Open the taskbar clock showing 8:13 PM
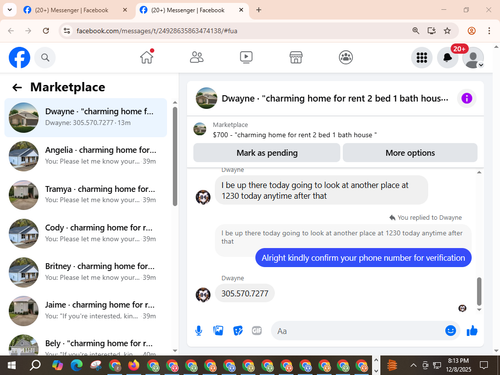Screen dimensions: 500x375 coord(458,365)
